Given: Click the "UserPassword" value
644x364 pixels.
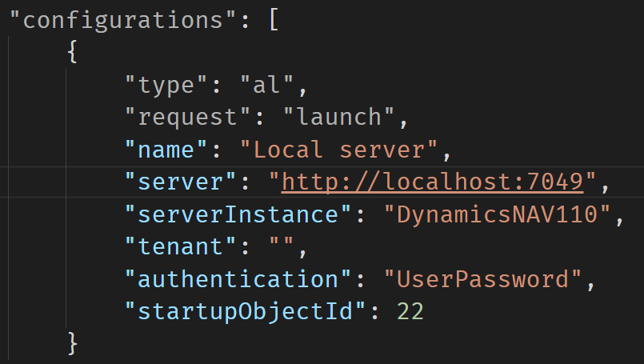Looking at the screenshot, I should (x=483, y=279).
